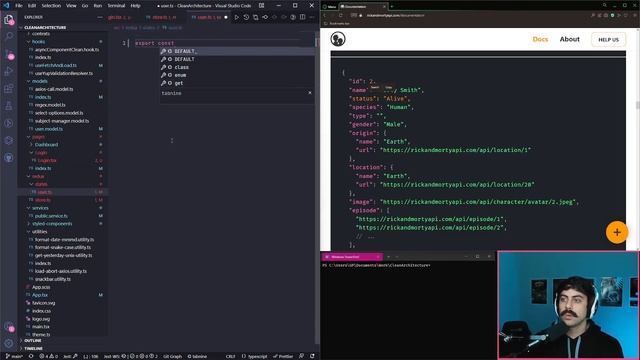Open the Run and Debug view in the activity bar
The height and width of the screenshot is (360, 640).
coord(9,71)
